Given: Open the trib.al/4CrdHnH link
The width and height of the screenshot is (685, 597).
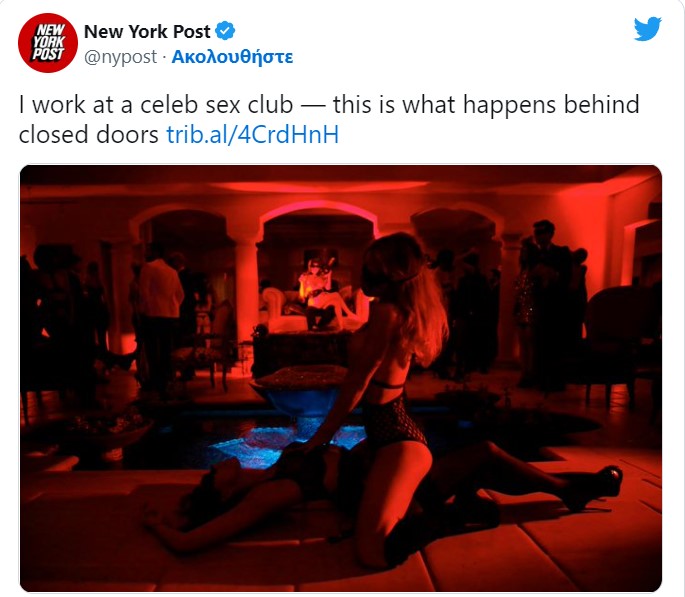Looking at the screenshot, I should click(x=253, y=135).
